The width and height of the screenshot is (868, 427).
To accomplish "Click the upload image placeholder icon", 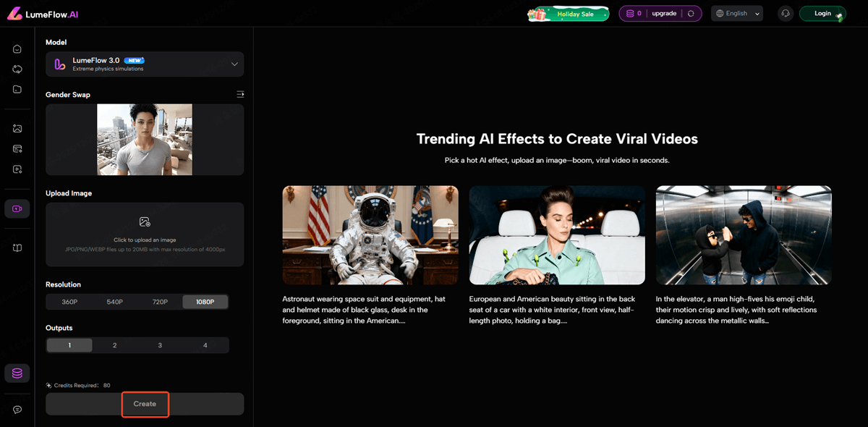I will 145,221.
